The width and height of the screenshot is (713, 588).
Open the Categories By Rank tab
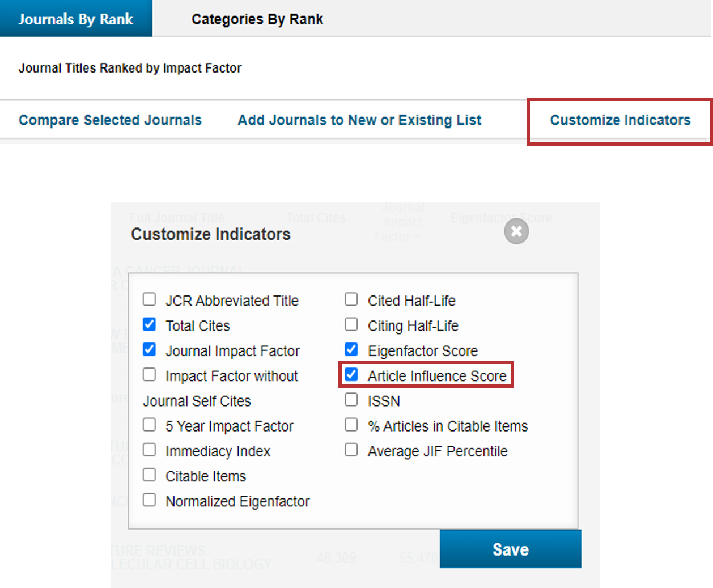[x=257, y=19]
